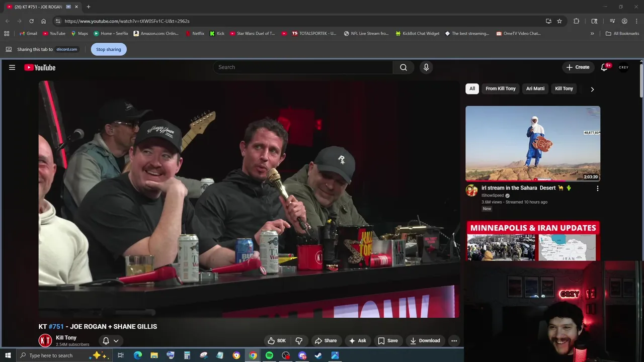Image resolution: width=644 pixels, height=362 pixels.
Task: Bookmark this tab with the star icon
Action: coord(559,21)
